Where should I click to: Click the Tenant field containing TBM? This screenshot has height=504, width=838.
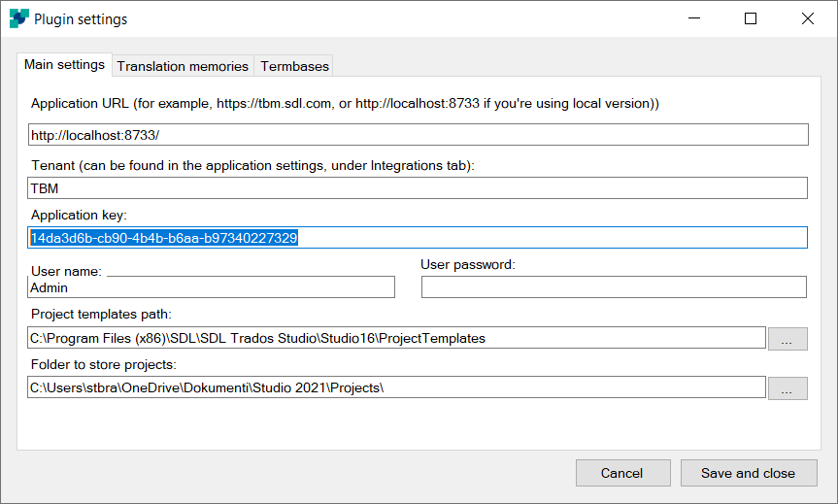pos(418,188)
